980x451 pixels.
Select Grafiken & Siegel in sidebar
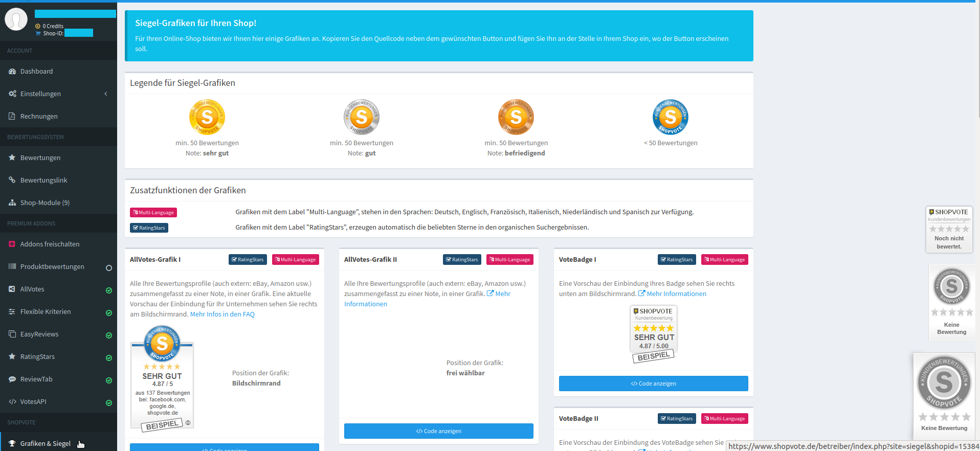46,443
